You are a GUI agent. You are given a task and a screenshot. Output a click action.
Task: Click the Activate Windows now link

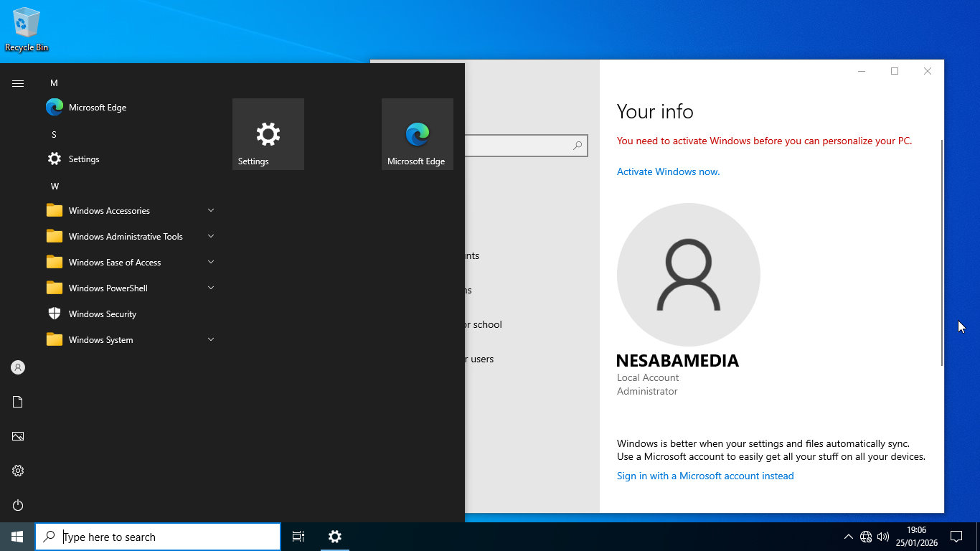click(668, 171)
